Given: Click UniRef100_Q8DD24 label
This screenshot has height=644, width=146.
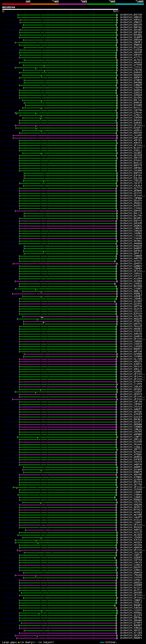Looking at the screenshot, I should click(131, 583).
